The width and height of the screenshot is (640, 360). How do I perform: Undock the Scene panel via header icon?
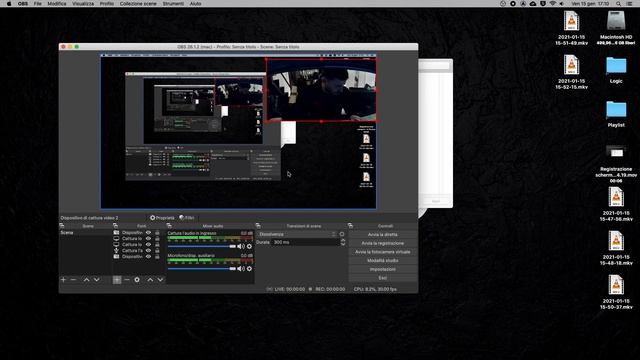62,226
